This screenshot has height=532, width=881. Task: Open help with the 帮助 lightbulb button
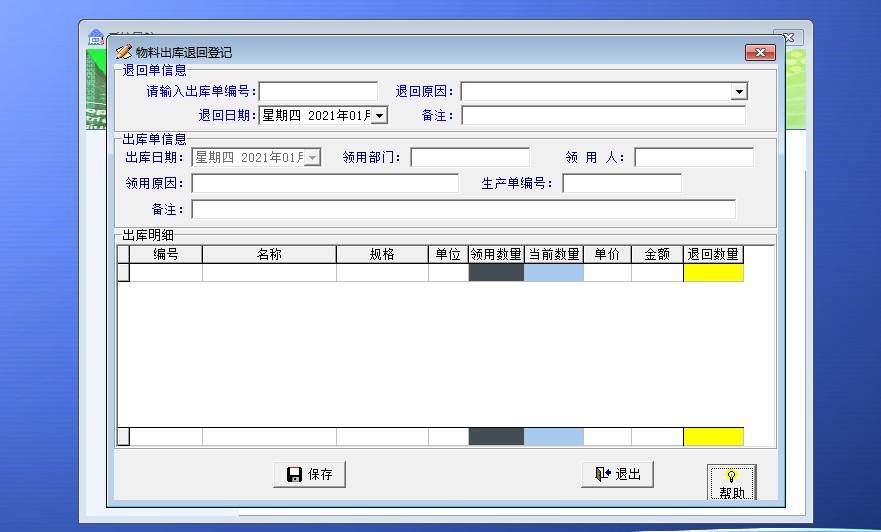[732, 483]
